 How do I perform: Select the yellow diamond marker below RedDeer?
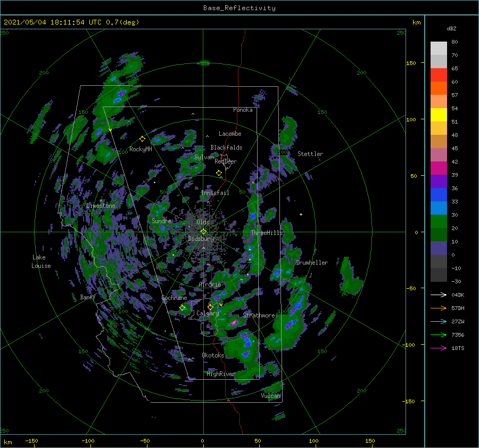[219, 173]
